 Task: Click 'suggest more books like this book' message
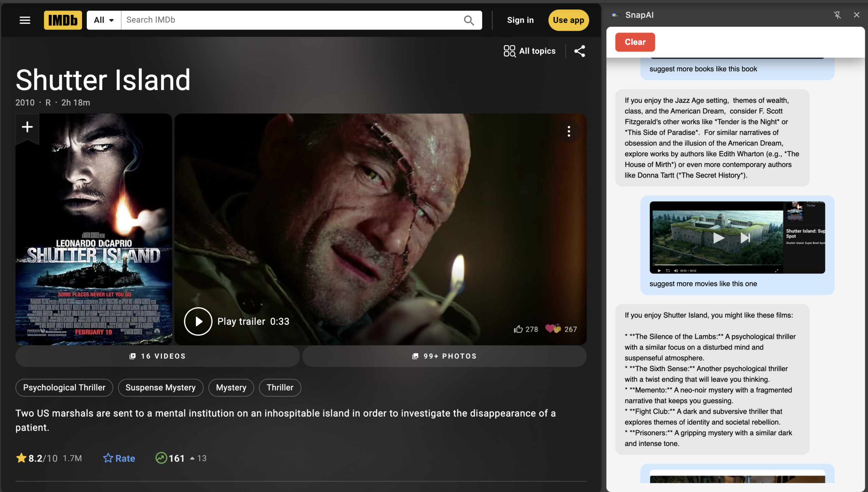tap(703, 69)
